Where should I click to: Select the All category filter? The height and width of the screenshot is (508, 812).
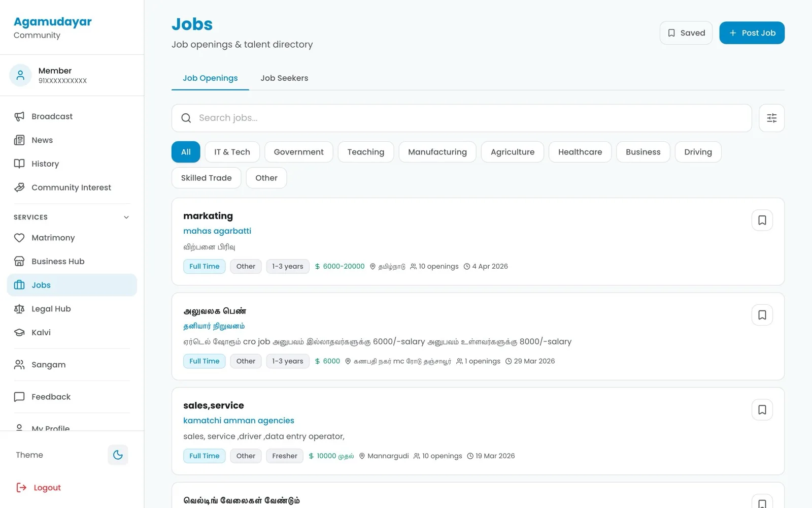coord(186,152)
